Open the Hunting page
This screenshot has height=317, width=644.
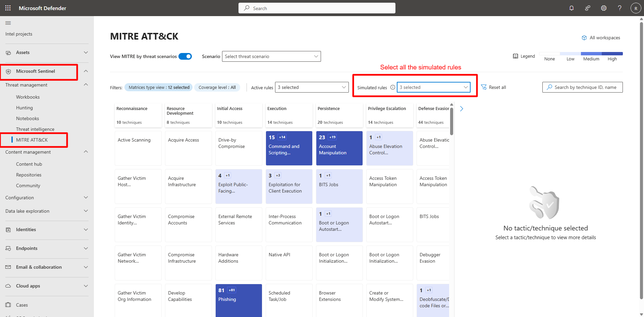(24, 108)
